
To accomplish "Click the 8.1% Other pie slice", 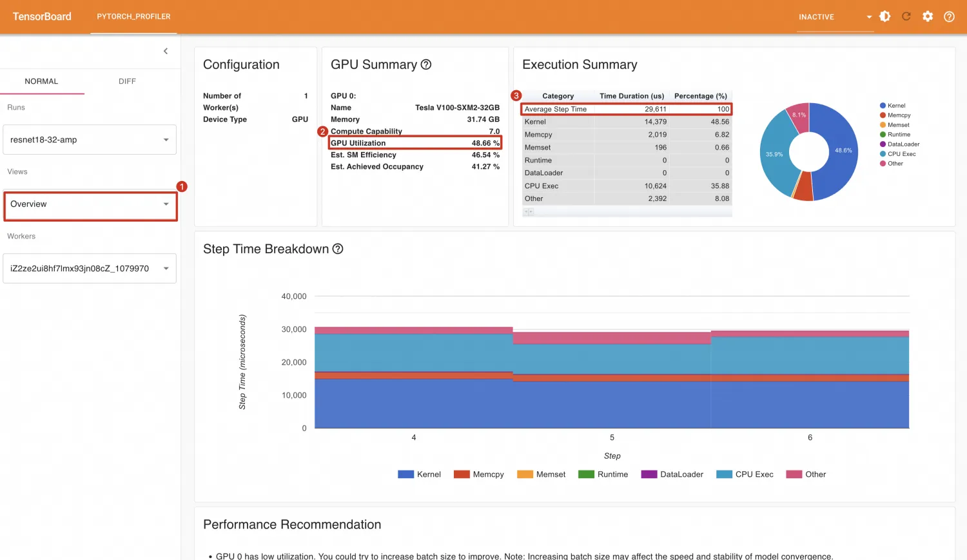I will coord(799,115).
